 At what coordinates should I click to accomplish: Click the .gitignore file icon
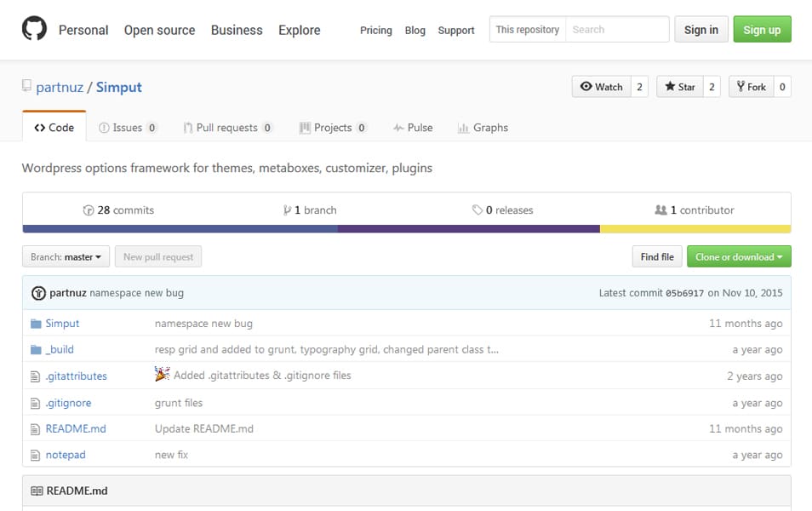[x=35, y=403]
